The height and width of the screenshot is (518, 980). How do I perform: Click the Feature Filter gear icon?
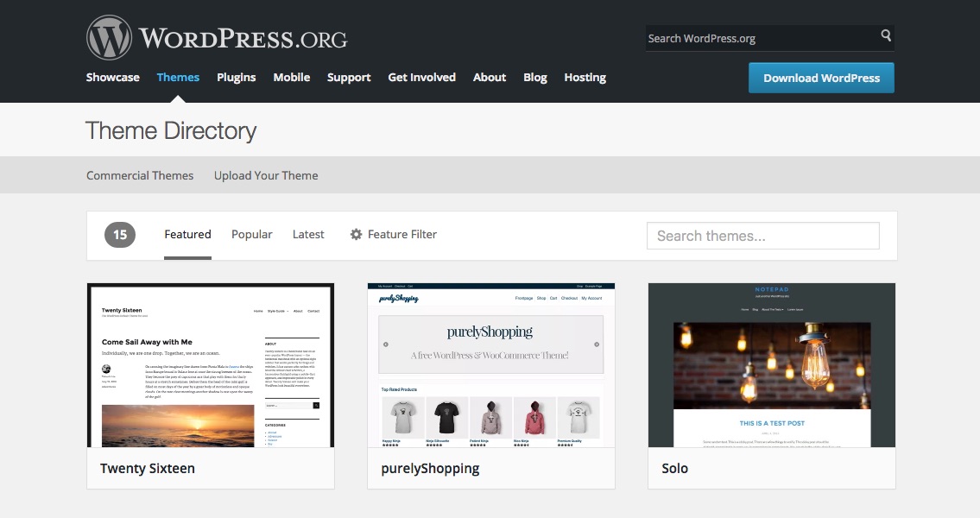click(357, 234)
